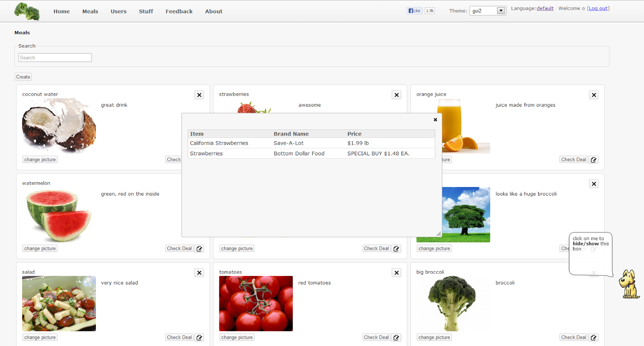Edit the orange juice meal
644x346 pixels.
(594, 160)
